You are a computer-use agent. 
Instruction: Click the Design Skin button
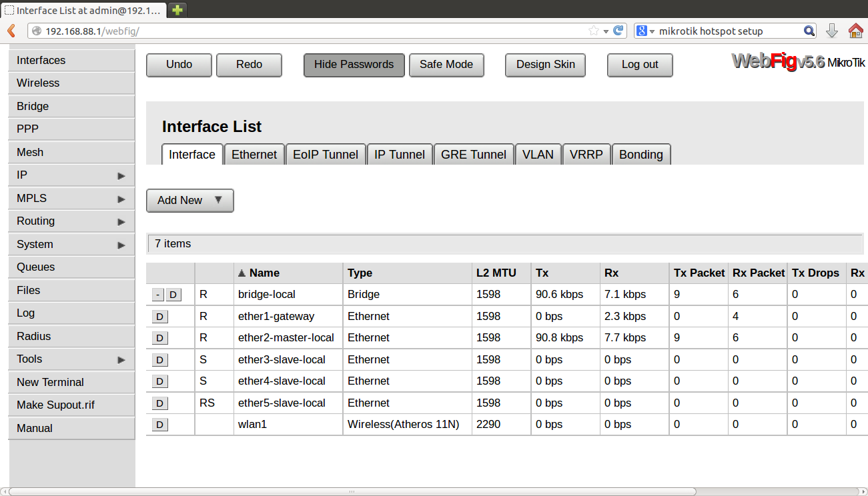(x=546, y=65)
